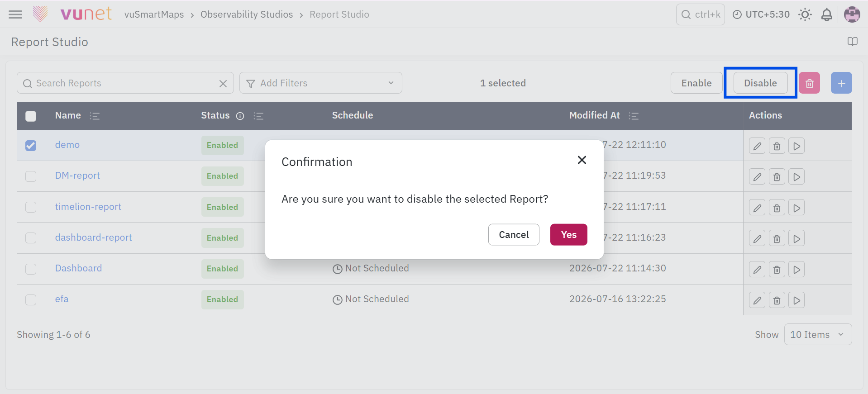Focus the Search Reports field

[x=125, y=83]
